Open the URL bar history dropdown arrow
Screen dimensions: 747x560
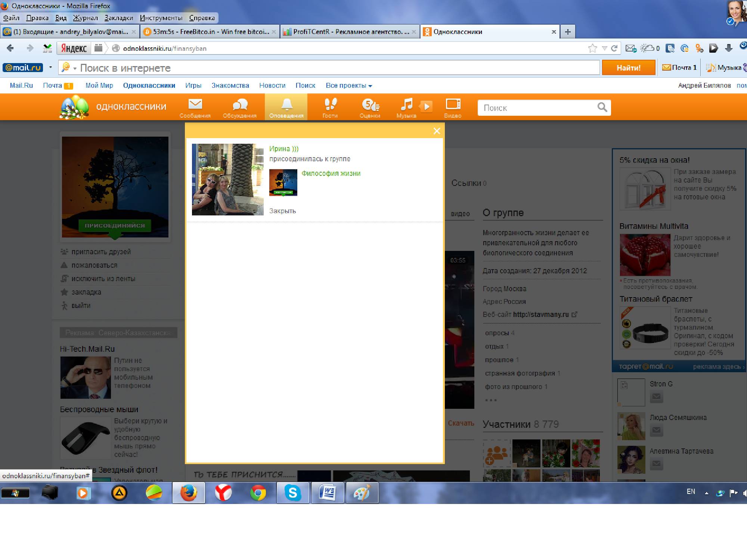point(604,48)
